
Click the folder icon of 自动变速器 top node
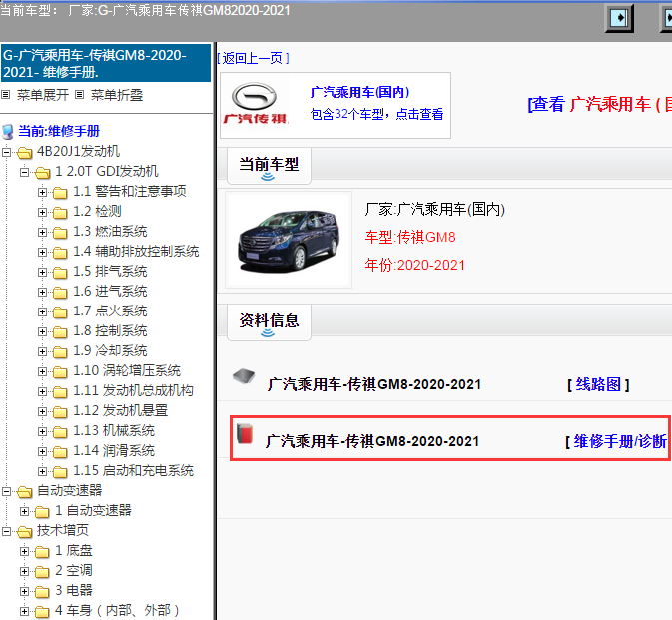tap(25, 492)
